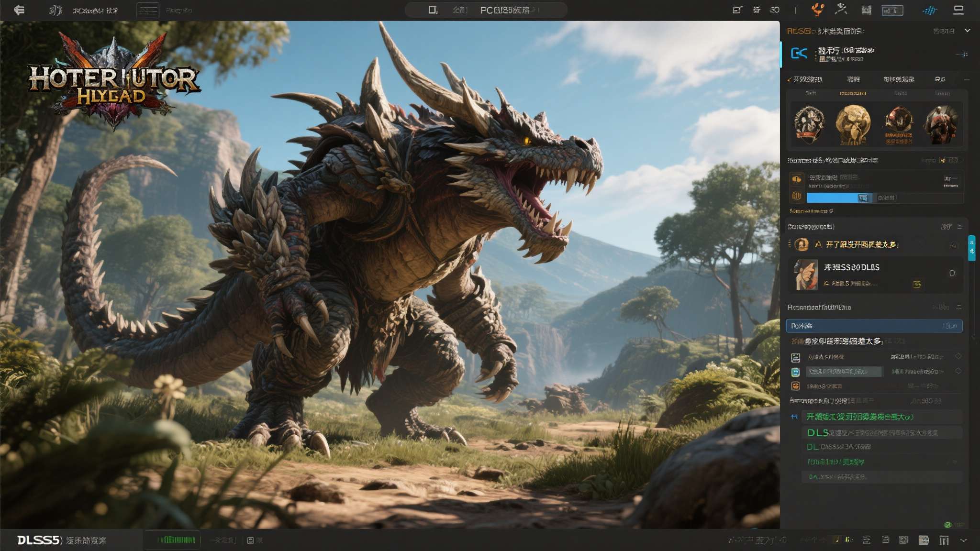Click the address field starting with PC
Image resolution: width=980 pixels, height=551 pixels.
click(x=486, y=10)
